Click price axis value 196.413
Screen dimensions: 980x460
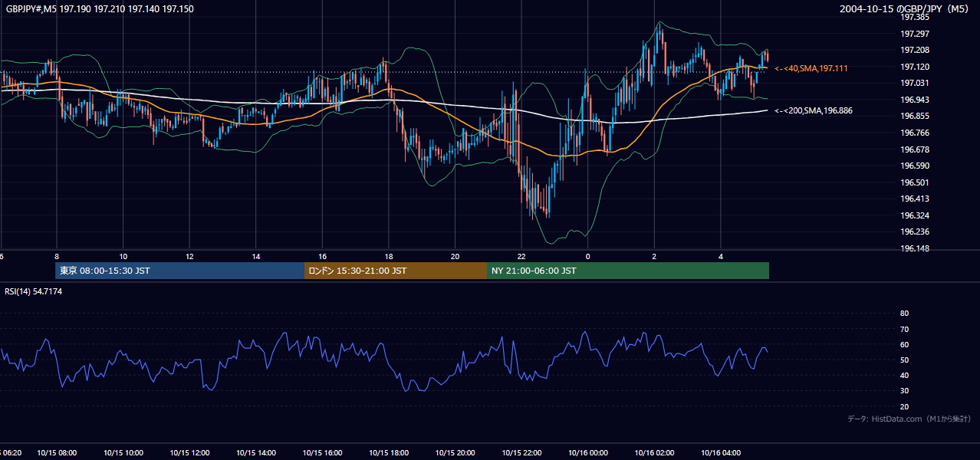pyautogui.click(x=915, y=199)
